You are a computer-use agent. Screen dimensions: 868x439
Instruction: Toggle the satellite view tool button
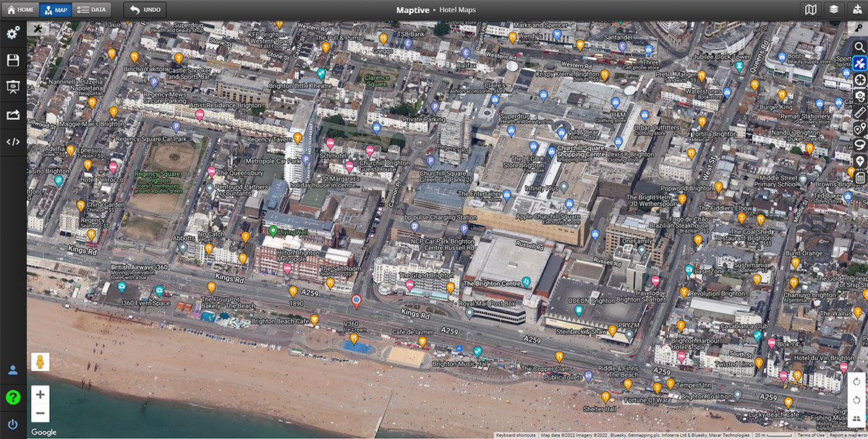(x=860, y=64)
